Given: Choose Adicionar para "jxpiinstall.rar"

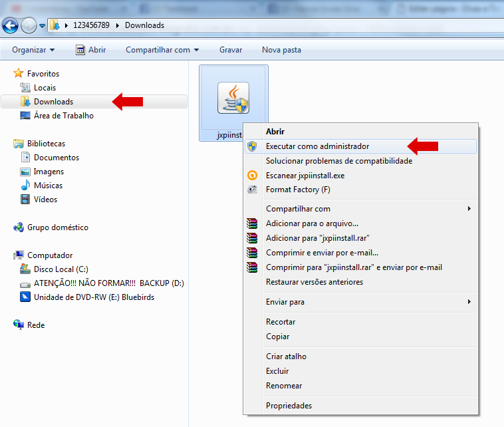Looking at the screenshot, I should 318,238.
